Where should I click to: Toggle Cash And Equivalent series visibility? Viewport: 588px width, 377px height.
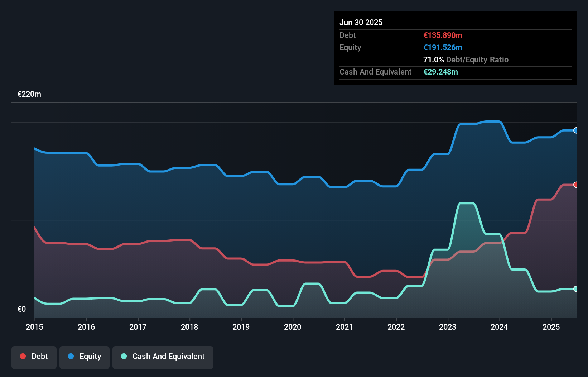[163, 357]
